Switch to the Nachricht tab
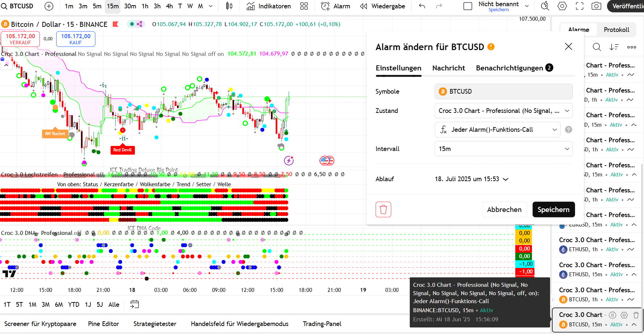Image resolution: width=644 pixels, height=334 pixels. coord(449,68)
